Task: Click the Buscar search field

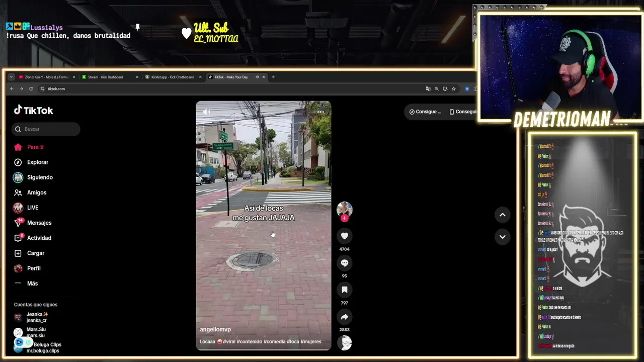Action: point(46,129)
